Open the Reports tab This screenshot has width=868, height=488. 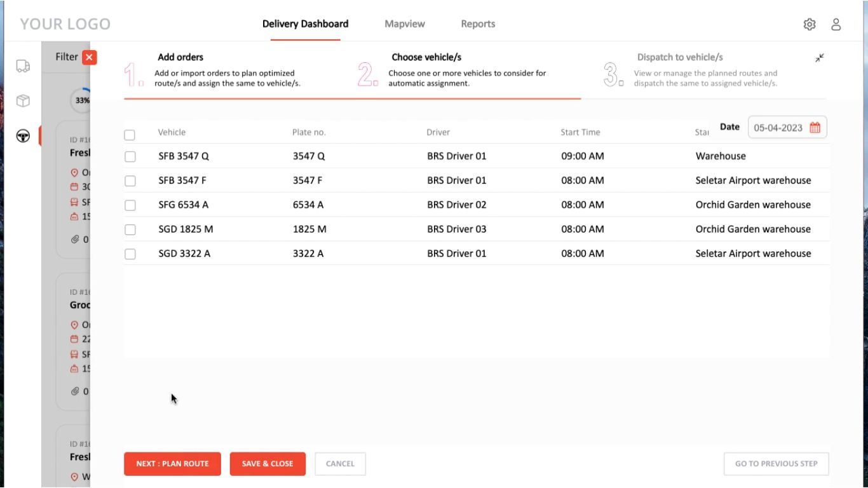click(478, 24)
